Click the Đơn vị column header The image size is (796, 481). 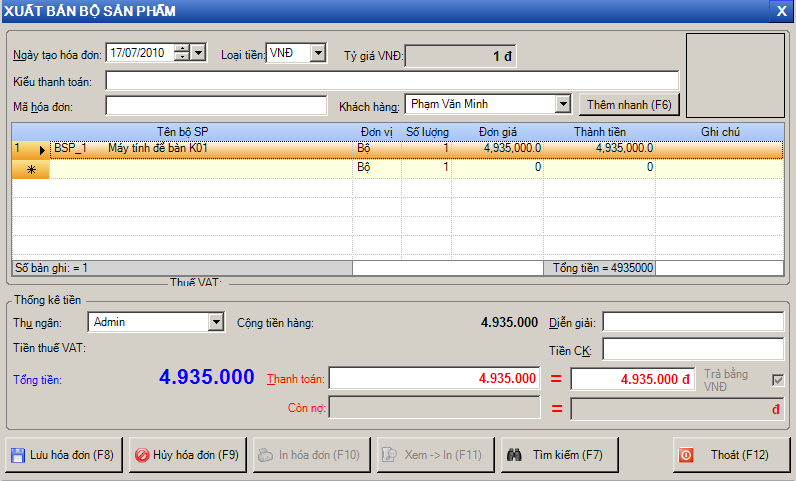(377, 132)
